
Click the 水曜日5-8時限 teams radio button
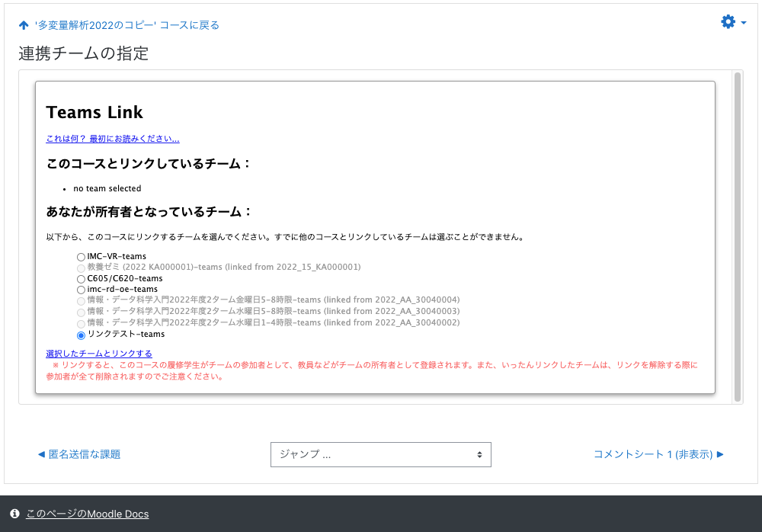click(81, 312)
